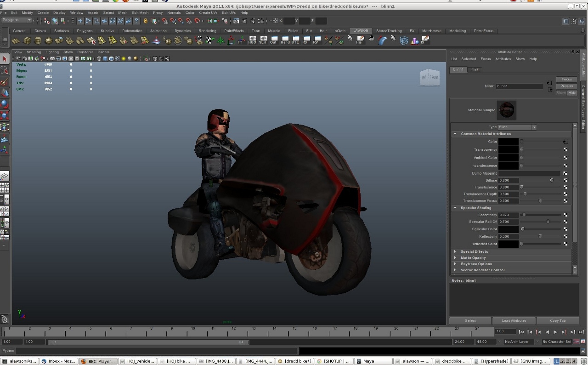The image size is (588, 365).
Task: Click the Presets button
Action: coord(566,86)
